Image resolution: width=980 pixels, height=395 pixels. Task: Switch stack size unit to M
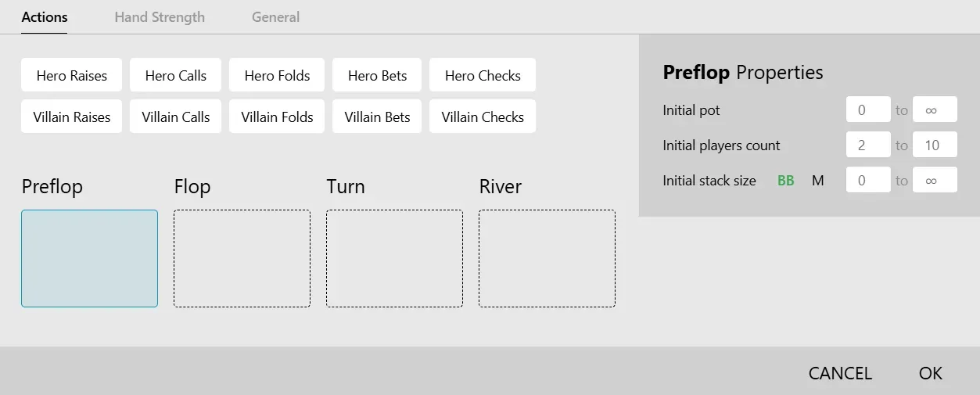818,181
